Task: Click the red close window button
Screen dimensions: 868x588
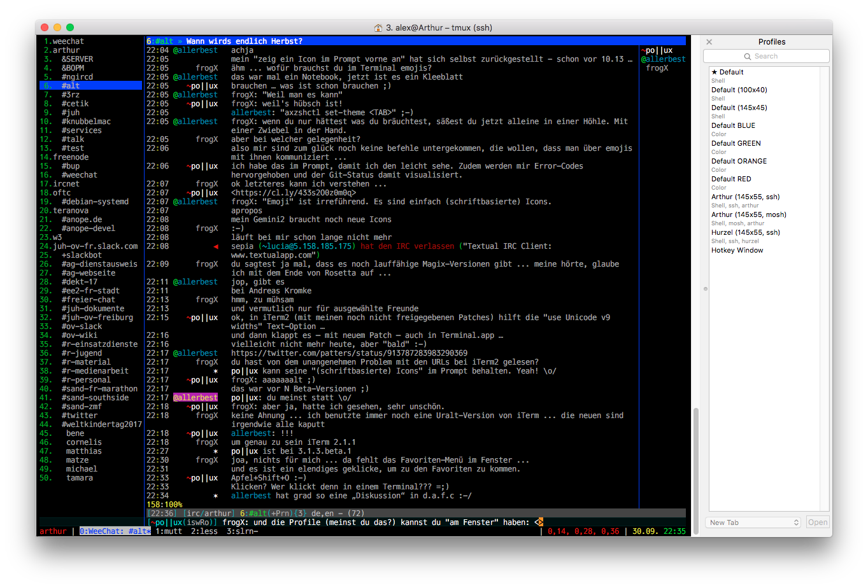Action: click(x=45, y=27)
